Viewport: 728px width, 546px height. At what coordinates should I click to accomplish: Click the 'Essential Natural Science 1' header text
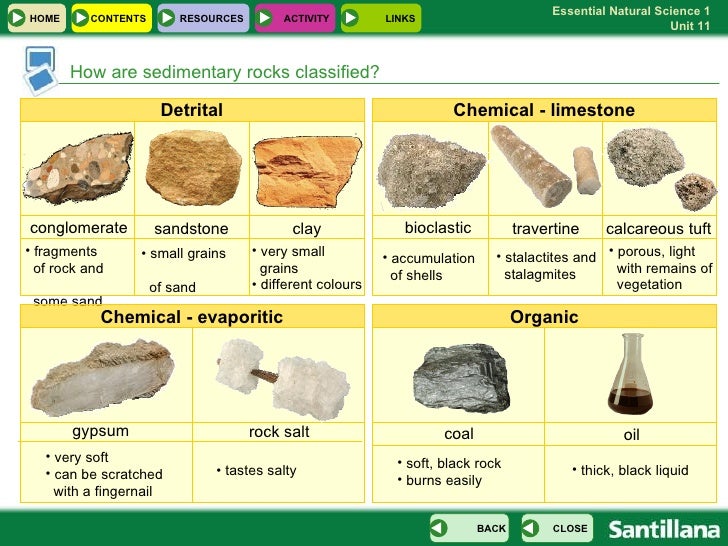[x=631, y=11]
